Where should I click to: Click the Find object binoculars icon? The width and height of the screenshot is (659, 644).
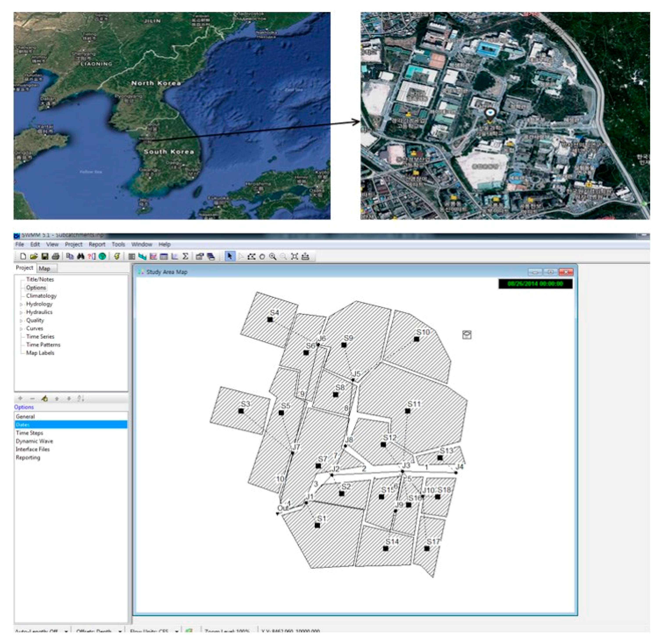(80, 256)
